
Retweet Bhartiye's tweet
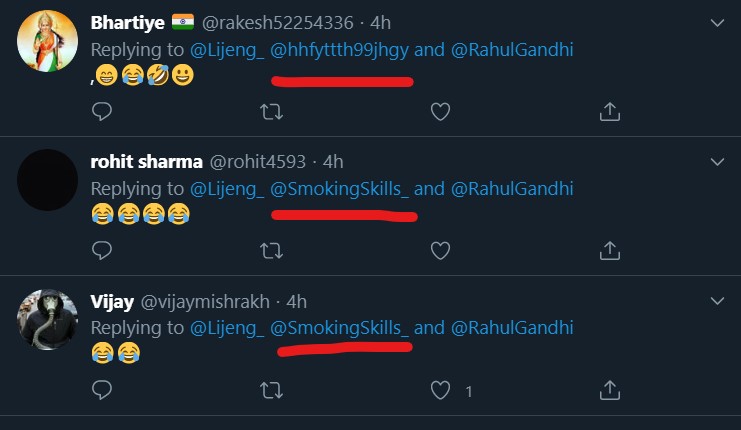[x=271, y=113]
